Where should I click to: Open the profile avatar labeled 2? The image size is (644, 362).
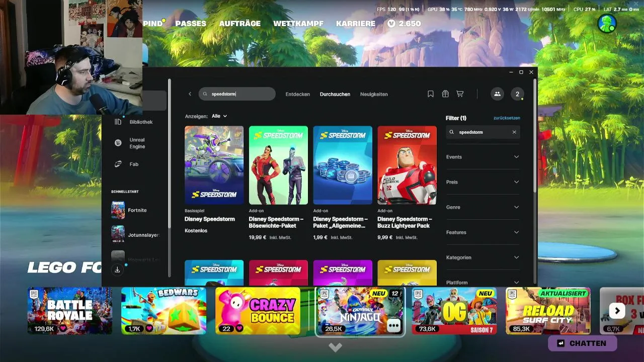click(x=517, y=94)
